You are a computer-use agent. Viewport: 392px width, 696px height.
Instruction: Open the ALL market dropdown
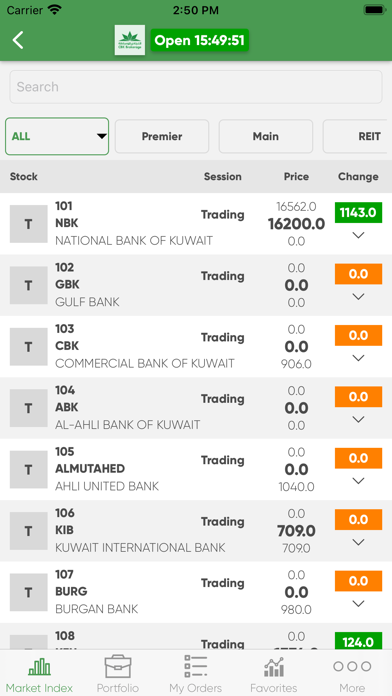(57, 136)
